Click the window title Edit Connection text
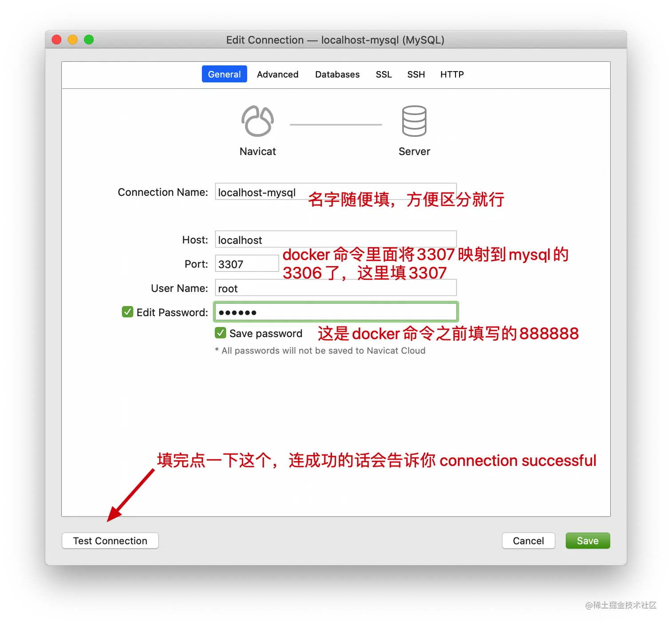 (335, 40)
